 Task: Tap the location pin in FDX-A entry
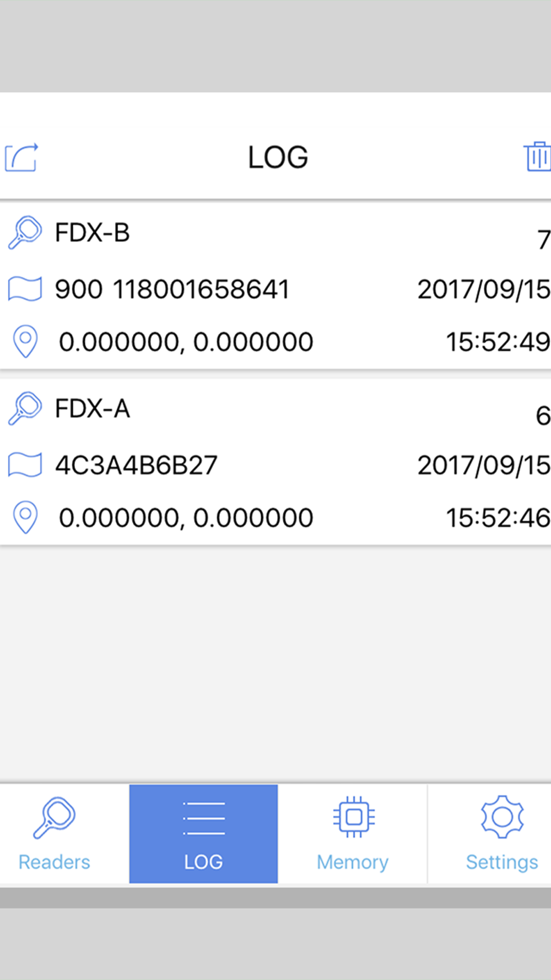point(25,518)
